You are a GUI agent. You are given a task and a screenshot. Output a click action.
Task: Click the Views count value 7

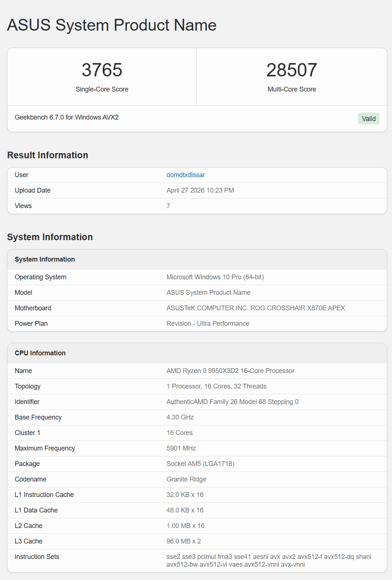168,206
